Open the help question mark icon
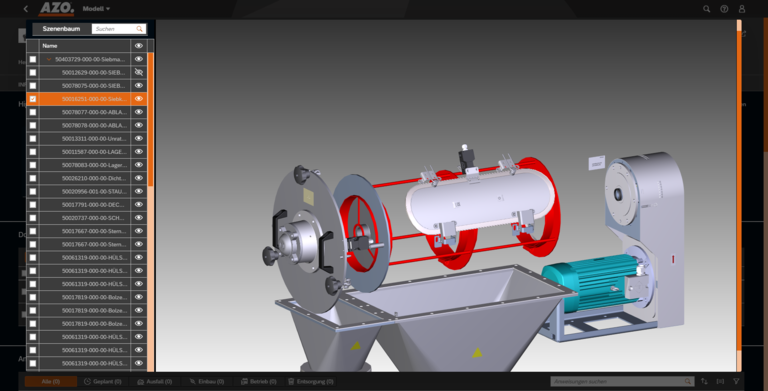Viewport: 768px width, 391px height. 724,9
